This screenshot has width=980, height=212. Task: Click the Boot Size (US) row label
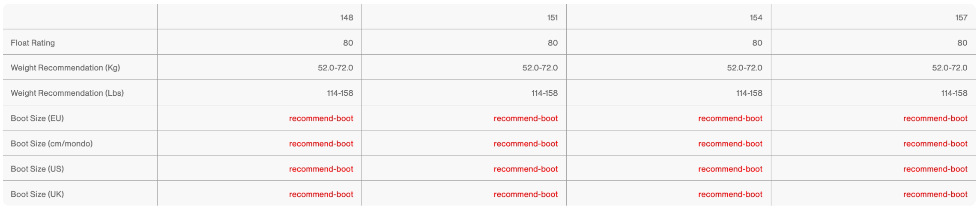point(37,169)
